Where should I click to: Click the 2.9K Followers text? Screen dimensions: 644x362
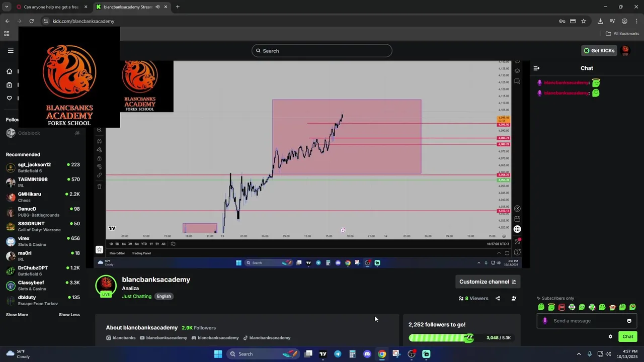(199, 328)
